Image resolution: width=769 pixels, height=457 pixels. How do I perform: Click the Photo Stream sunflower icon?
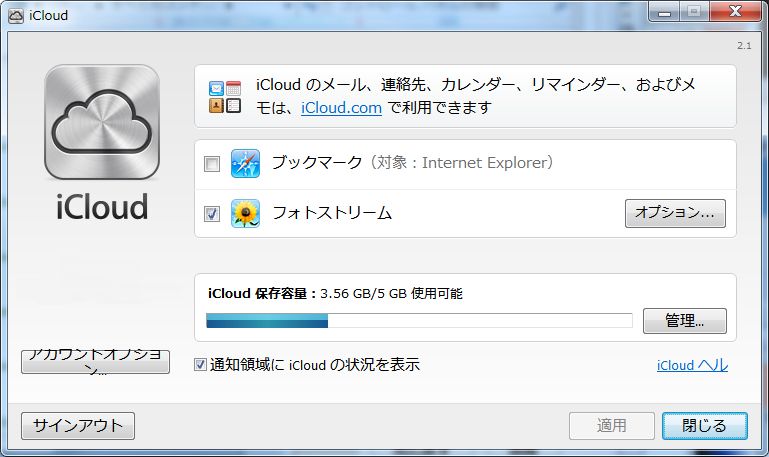point(245,213)
